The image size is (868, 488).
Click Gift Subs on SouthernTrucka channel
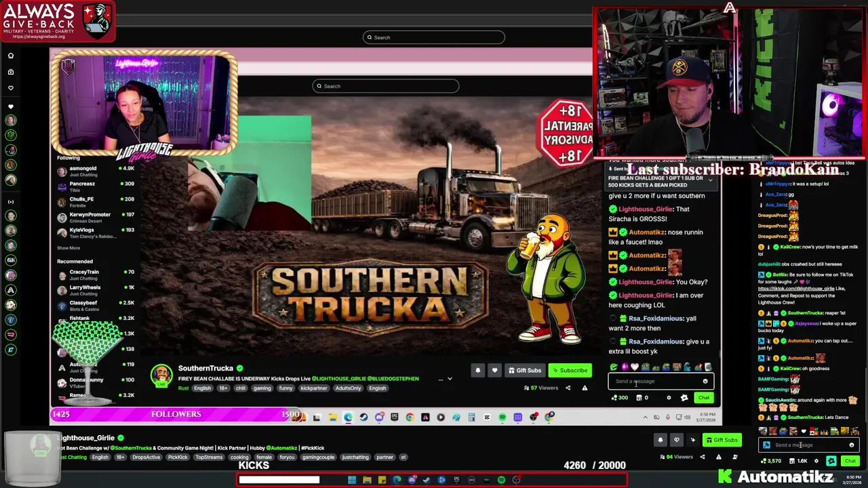(x=525, y=370)
